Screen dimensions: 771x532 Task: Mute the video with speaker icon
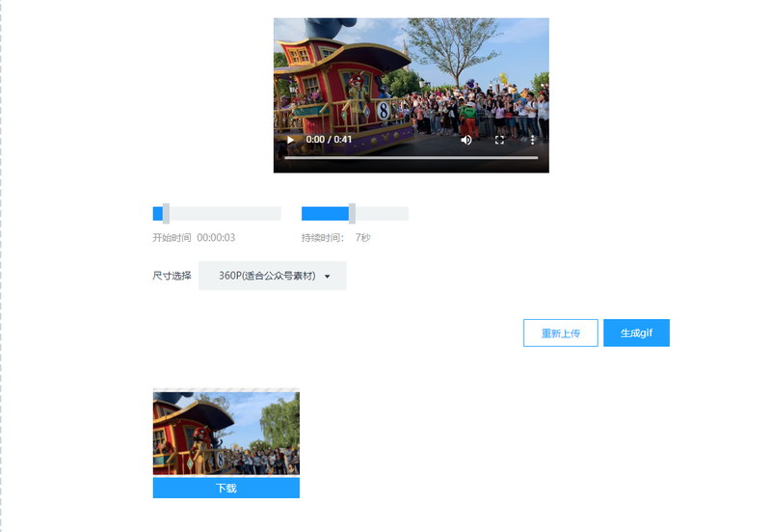(466, 140)
